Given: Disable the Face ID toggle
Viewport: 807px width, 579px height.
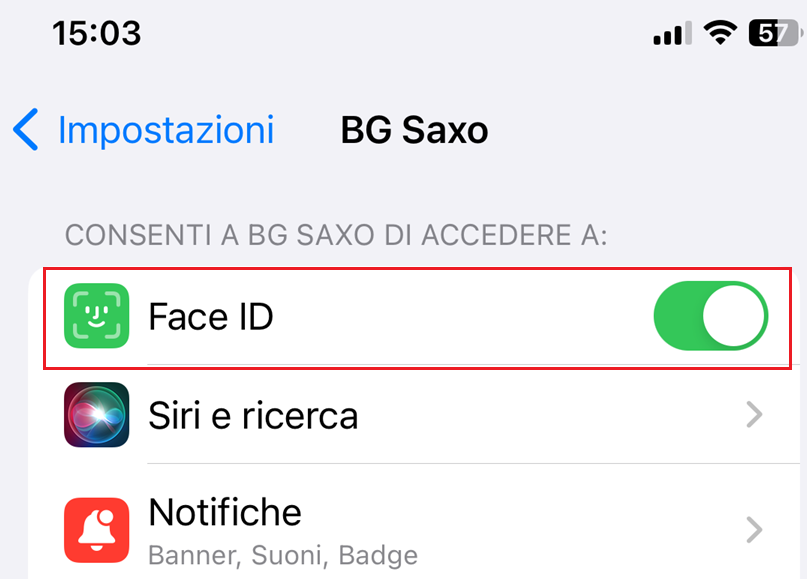Looking at the screenshot, I should [x=710, y=317].
